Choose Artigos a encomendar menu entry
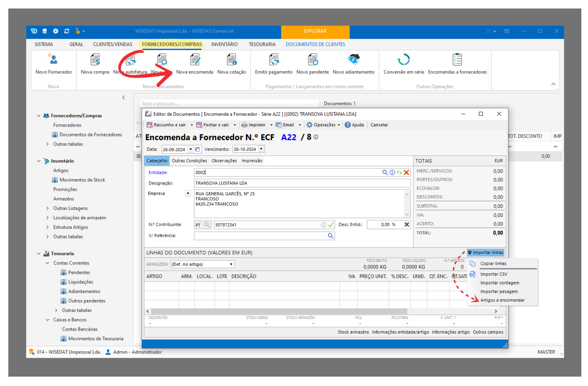The height and width of the screenshot is (386, 588). pos(502,300)
